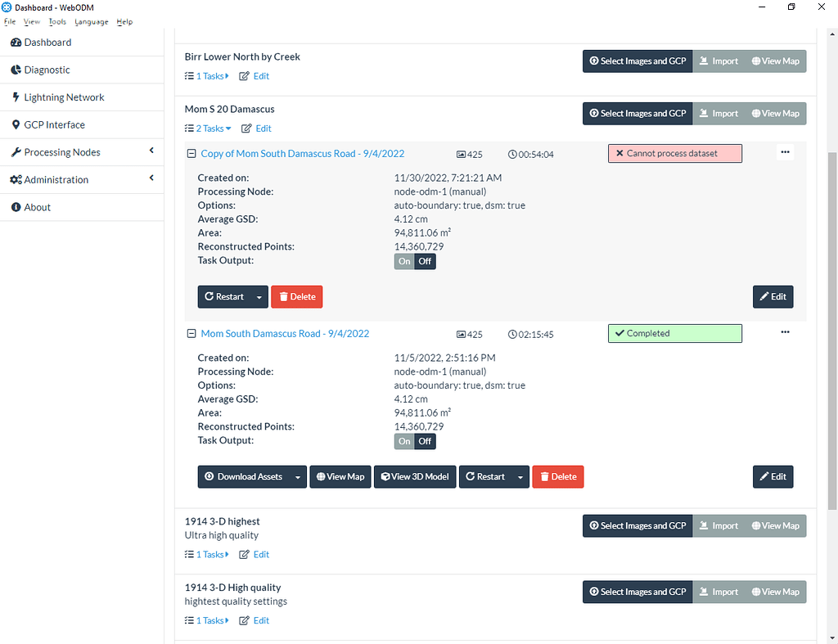This screenshot has width=838, height=644.
Task: Open the Dashboard from the sidebar
Action: (47, 42)
